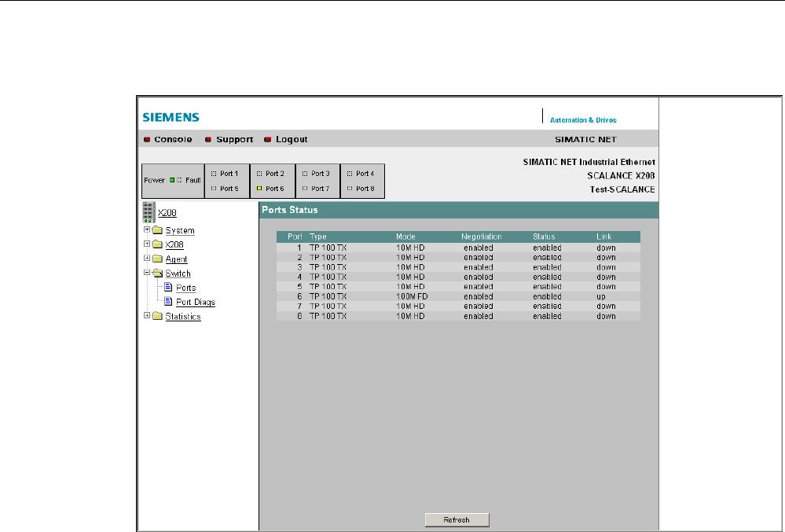Expand the X208 folder node
Image resolution: width=785 pixels, height=532 pixels.
tap(147, 244)
